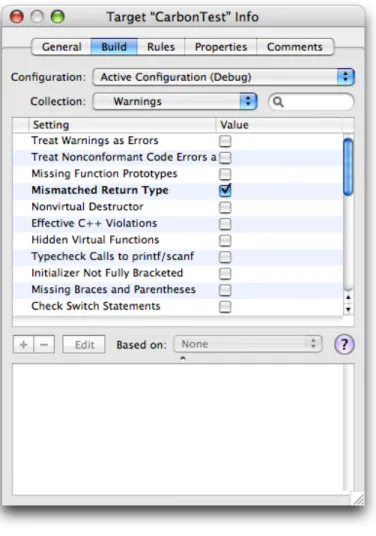Check Missing Braces and Parentheses checkbox
Image resolution: width=376 pixels, height=536 pixels.
pyautogui.click(x=225, y=290)
